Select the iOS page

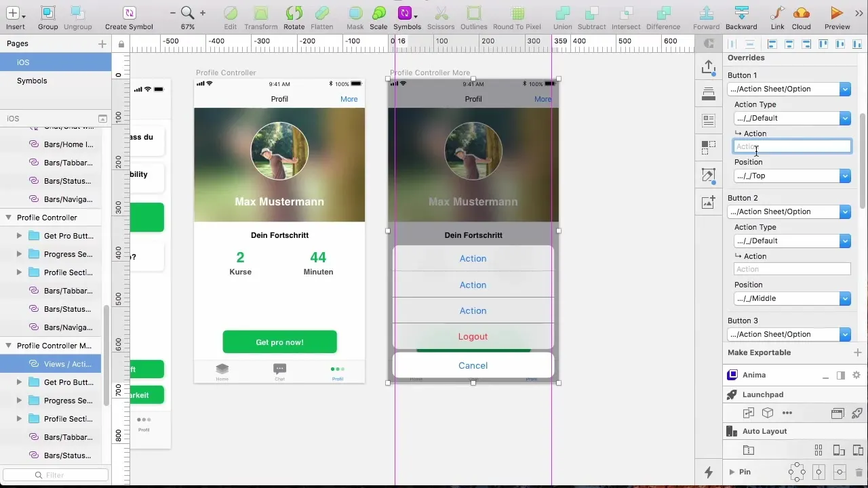56,62
